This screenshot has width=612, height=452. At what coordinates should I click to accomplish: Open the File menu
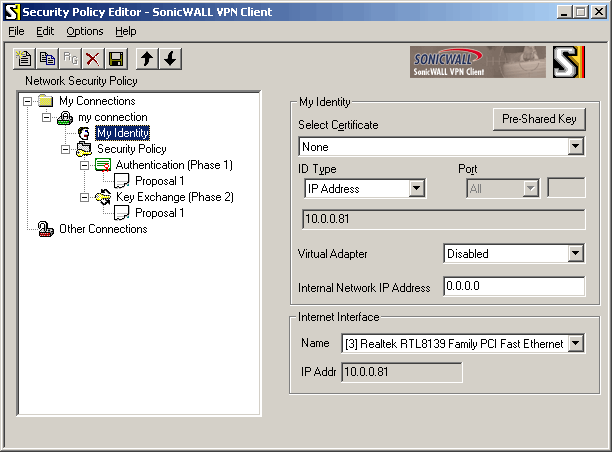(x=16, y=31)
